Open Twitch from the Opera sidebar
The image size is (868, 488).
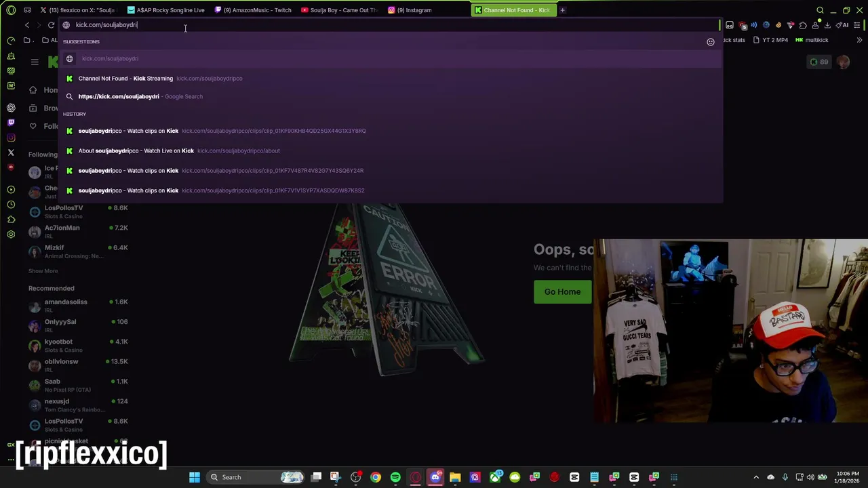11,123
